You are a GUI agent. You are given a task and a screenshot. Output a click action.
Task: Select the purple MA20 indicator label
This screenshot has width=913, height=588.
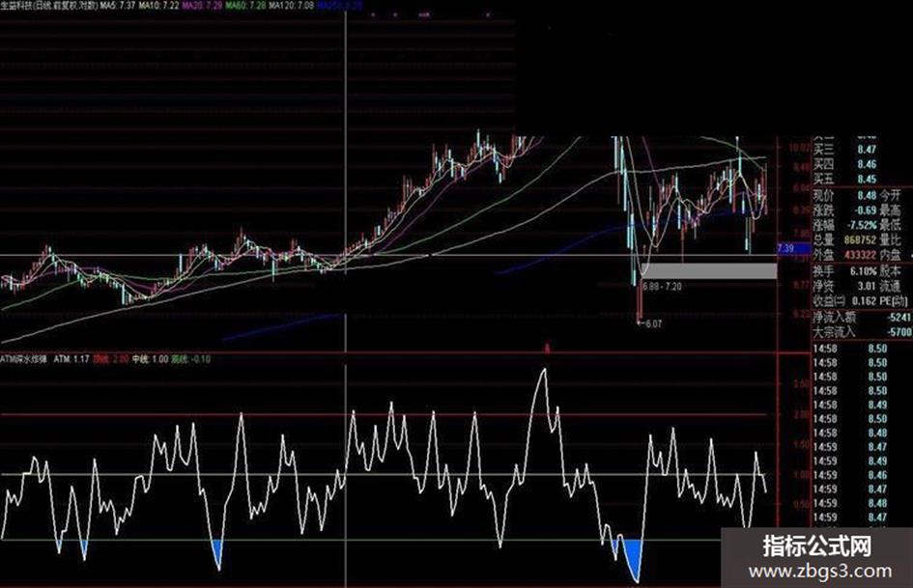coord(202,5)
